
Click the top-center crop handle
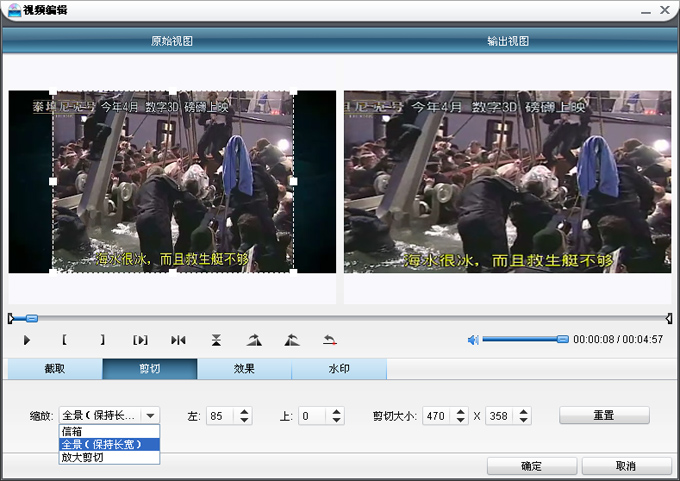[x=173, y=92]
